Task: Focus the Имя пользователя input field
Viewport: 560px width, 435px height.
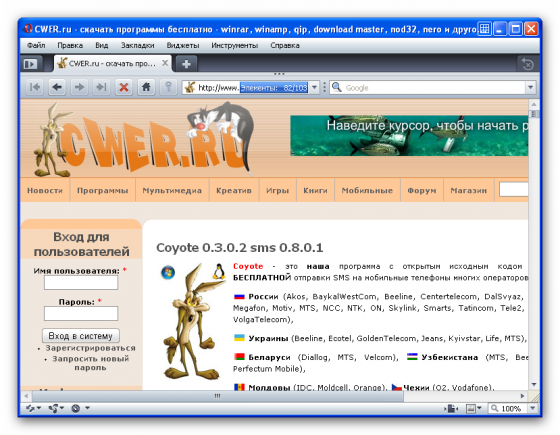Action: pos(81,283)
